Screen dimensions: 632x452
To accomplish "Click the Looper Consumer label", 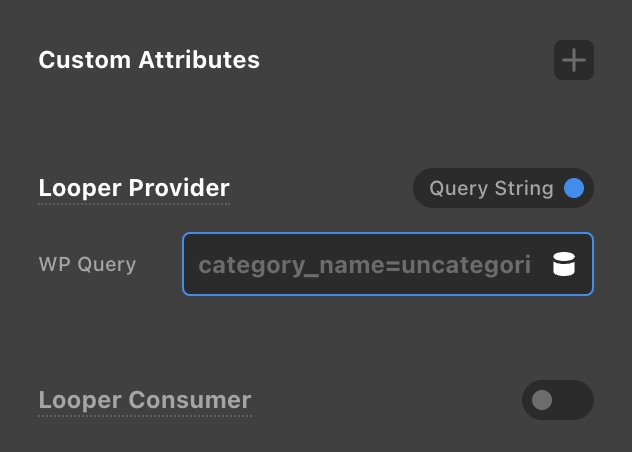I will click(145, 400).
